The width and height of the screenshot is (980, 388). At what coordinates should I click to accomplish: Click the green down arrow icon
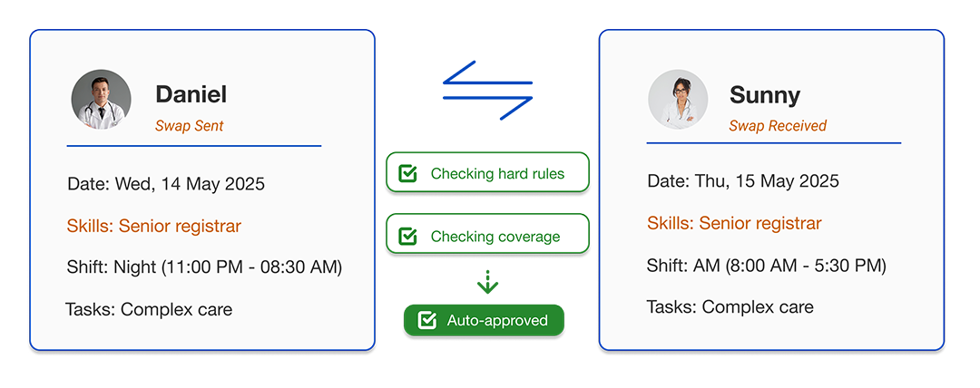[x=487, y=283]
